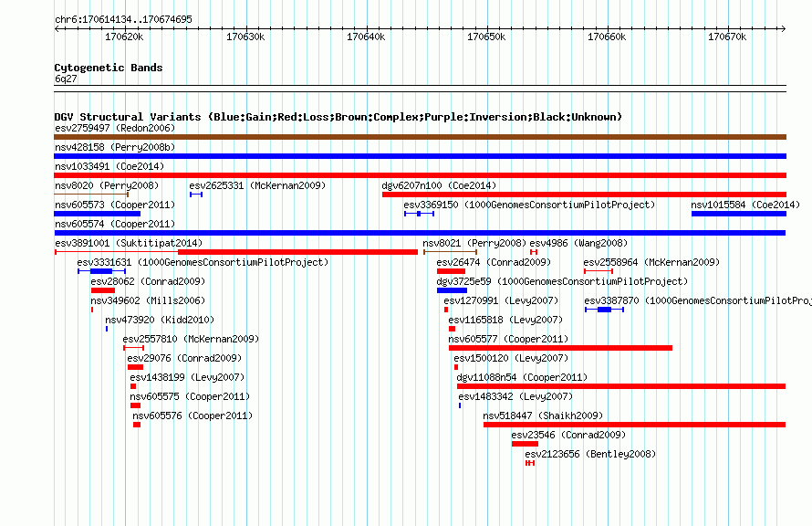Select the nsv605574 (Cooper2011) label

tap(115, 224)
